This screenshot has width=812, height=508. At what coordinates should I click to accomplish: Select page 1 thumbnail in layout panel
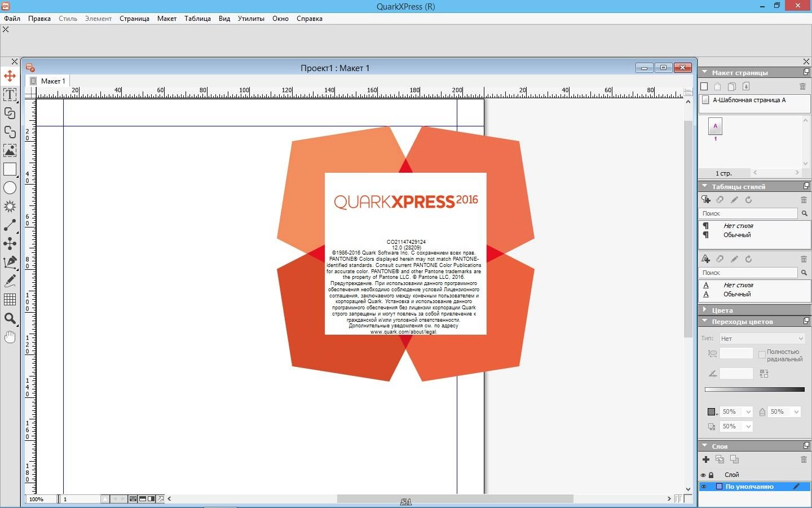click(715, 126)
